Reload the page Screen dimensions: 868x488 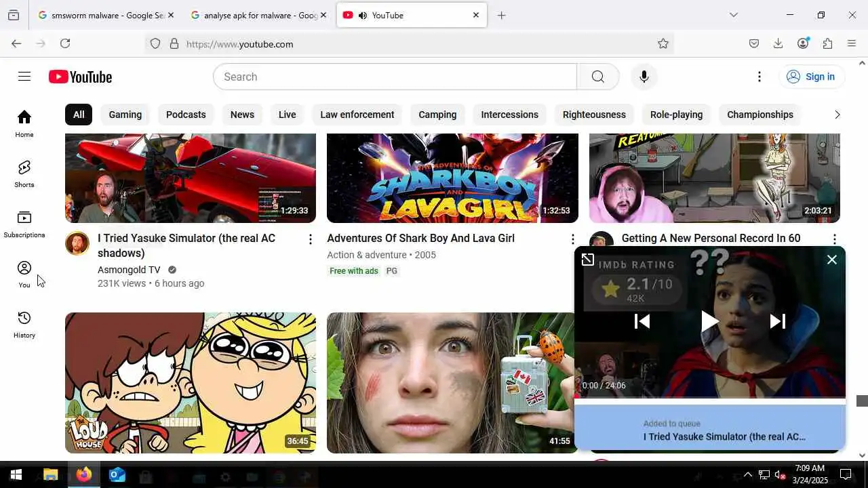point(65,43)
